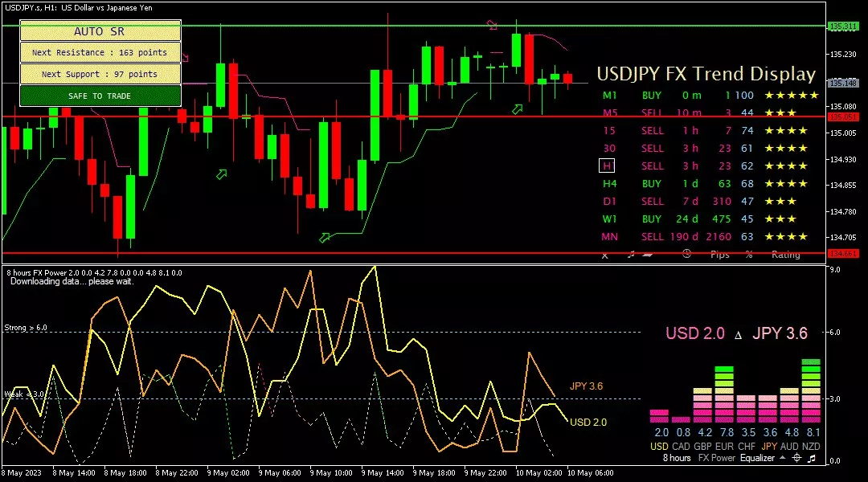Click the red 134.661 support price tag
Image resolution: width=868 pixels, height=482 pixels.
(843, 253)
